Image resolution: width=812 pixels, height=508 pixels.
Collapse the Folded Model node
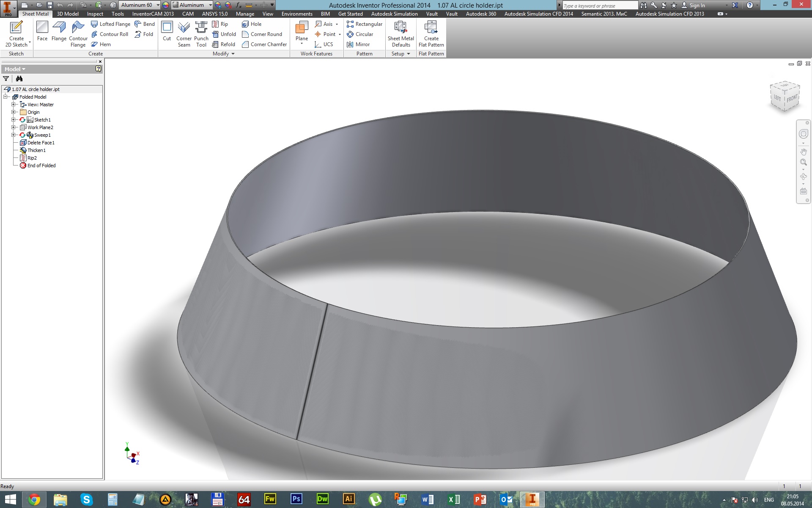pyautogui.click(x=6, y=97)
